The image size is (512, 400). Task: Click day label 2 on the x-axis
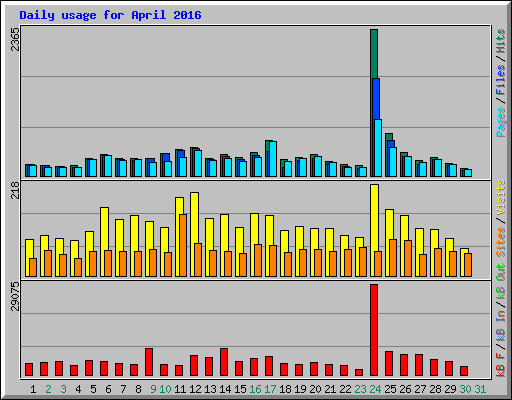(x=48, y=389)
